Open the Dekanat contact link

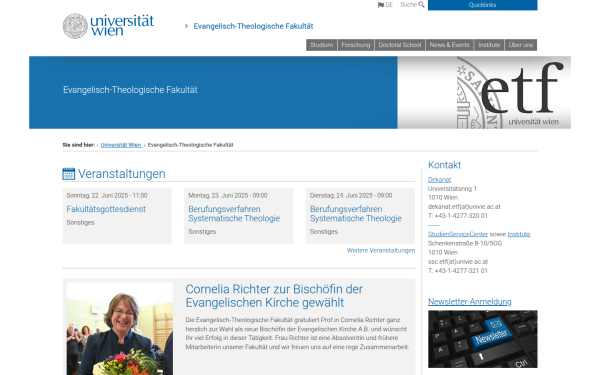coord(439,179)
